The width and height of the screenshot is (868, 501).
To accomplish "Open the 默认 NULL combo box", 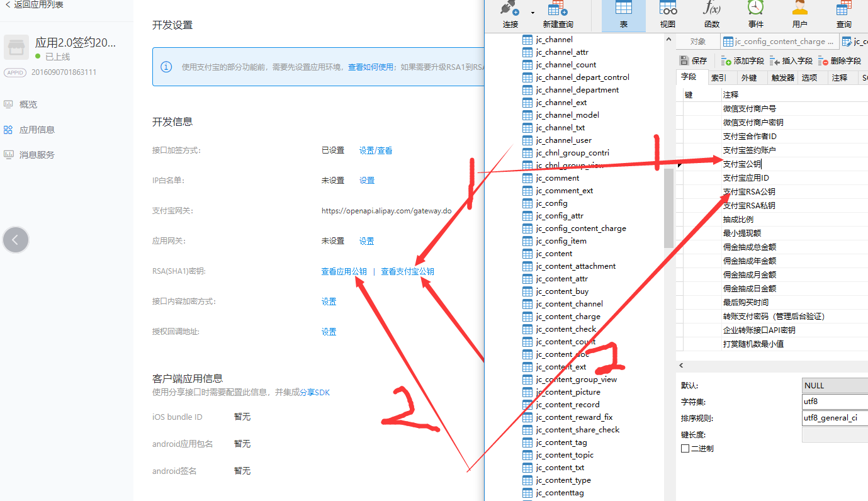I will 835,385.
